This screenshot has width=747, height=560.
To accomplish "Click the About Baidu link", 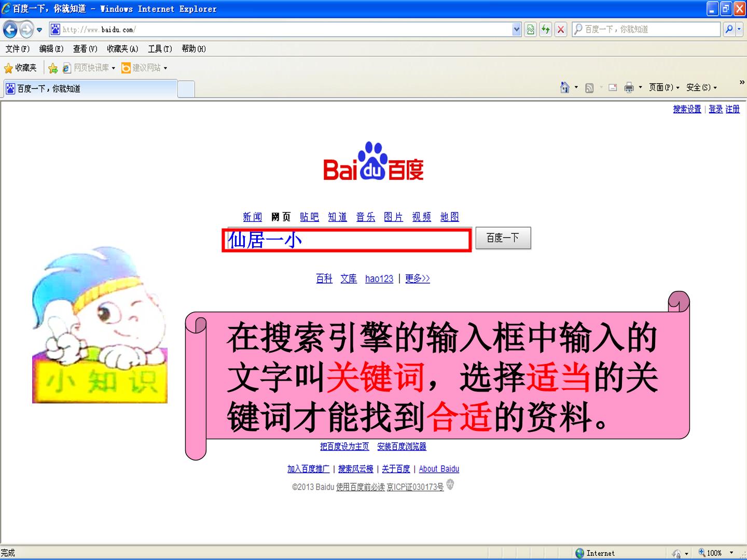I will (x=439, y=469).
